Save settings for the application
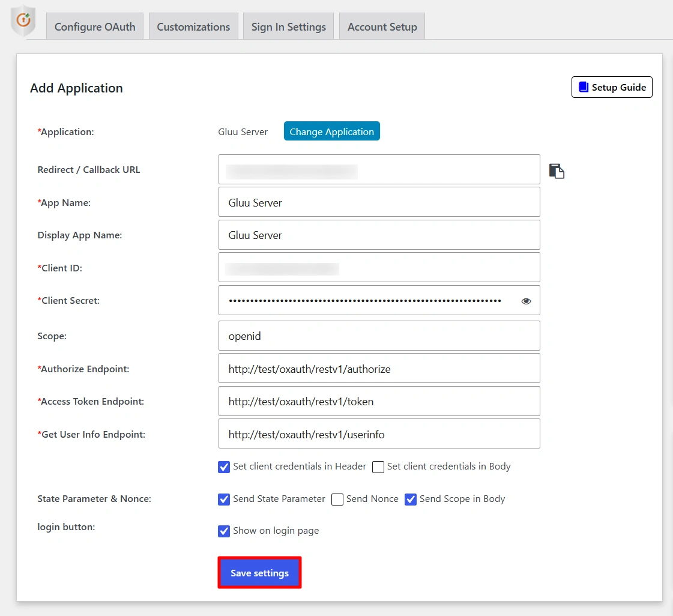 [260, 573]
